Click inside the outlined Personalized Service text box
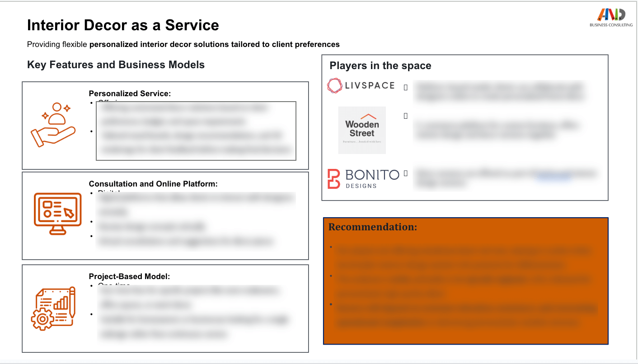 click(x=196, y=131)
